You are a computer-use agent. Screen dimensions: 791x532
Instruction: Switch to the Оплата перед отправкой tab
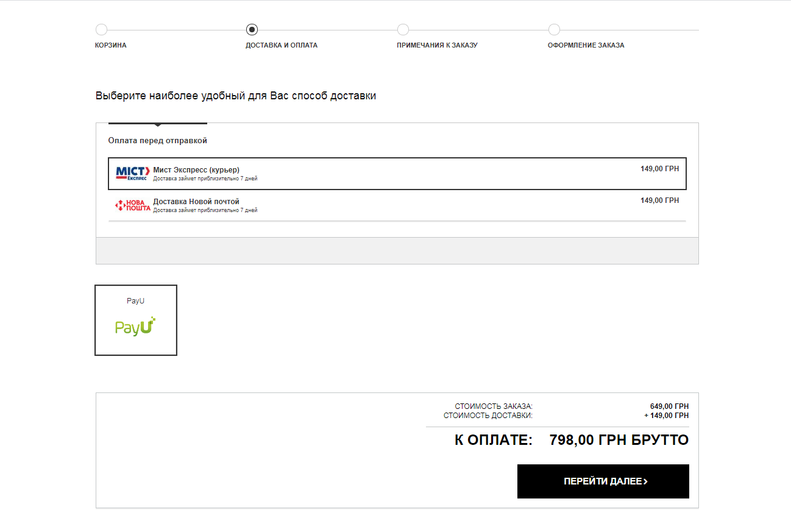pyautogui.click(x=158, y=140)
